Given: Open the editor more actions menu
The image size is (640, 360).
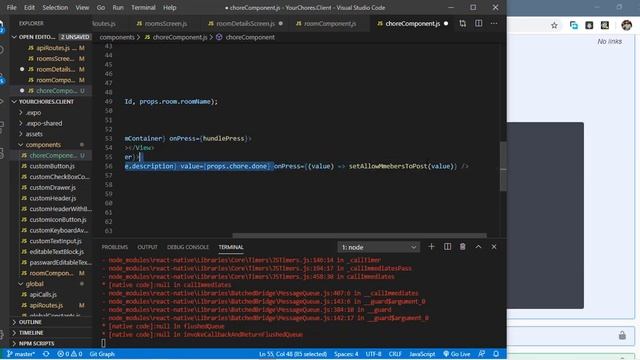Looking at the screenshot, I should pyautogui.click(x=494, y=24).
